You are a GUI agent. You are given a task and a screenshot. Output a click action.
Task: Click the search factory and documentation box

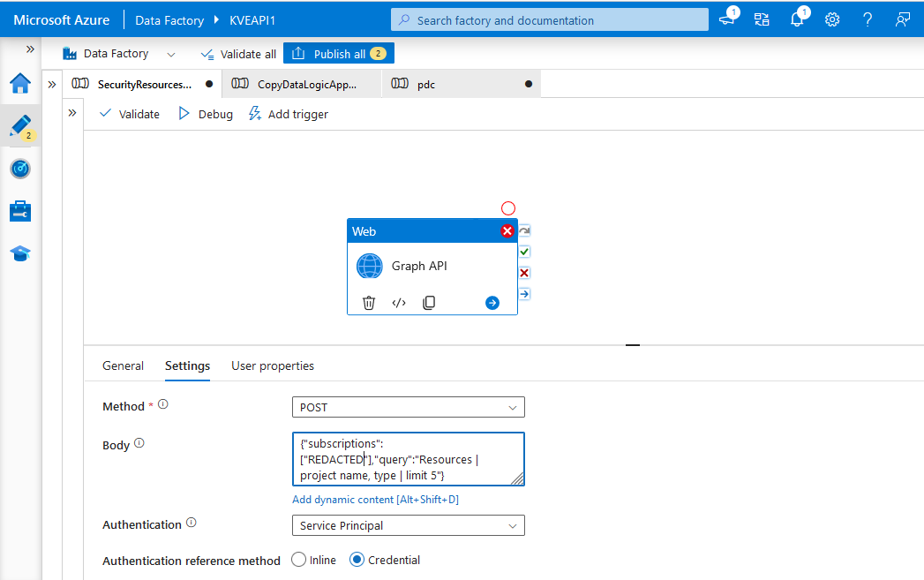[x=549, y=20]
